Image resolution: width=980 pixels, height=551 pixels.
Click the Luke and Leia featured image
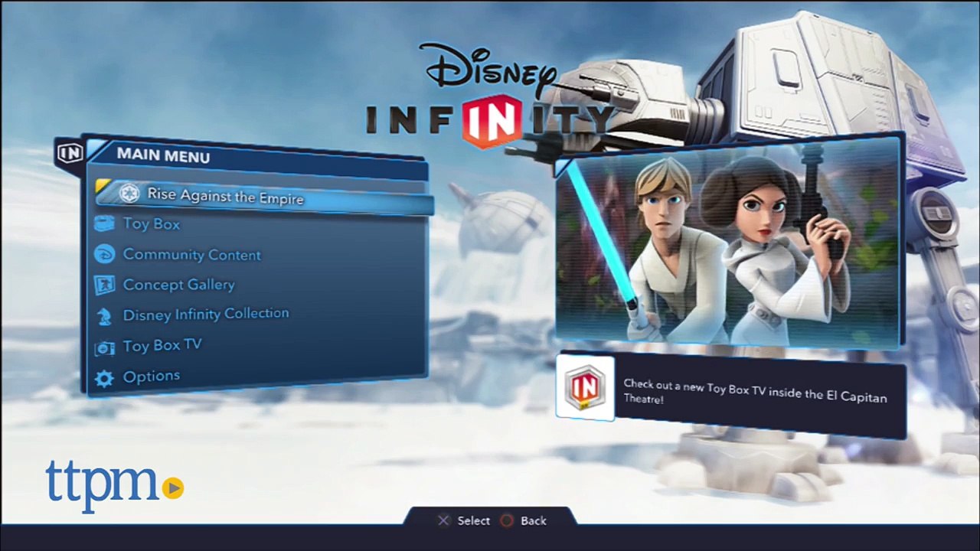pyautogui.click(x=727, y=243)
